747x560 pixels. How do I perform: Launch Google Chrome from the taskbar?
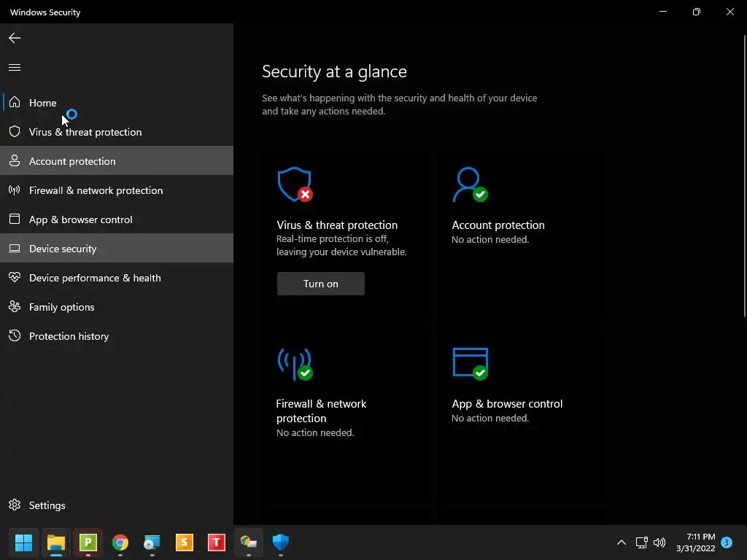[x=120, y=542]
